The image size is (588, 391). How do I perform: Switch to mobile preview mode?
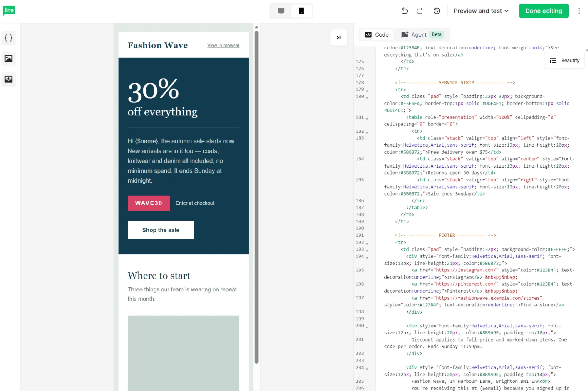pyautogui.click(x=302, y=11)
